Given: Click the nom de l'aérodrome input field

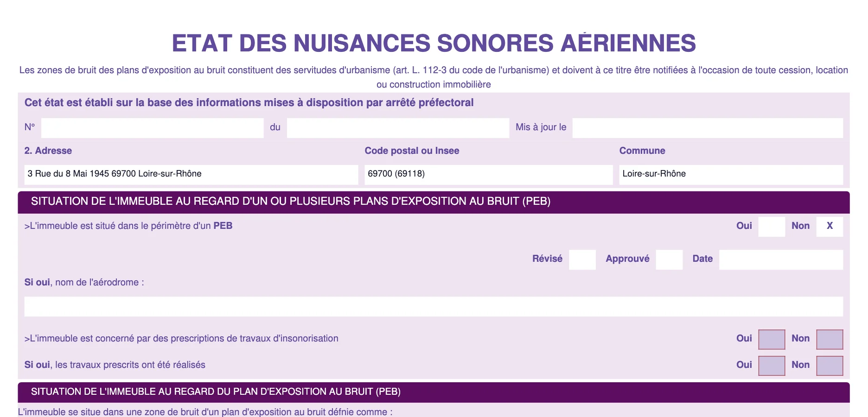Looking at the screenshot, I should click(x=434, y=306).
